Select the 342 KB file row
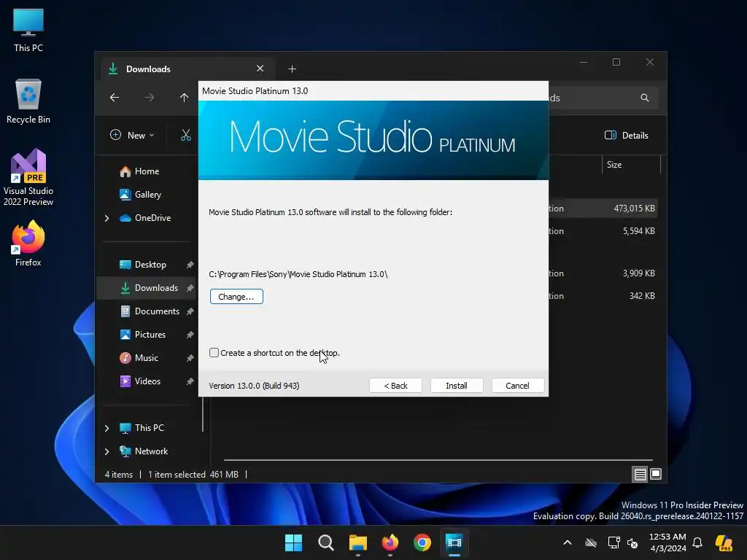 coord(603,296)
